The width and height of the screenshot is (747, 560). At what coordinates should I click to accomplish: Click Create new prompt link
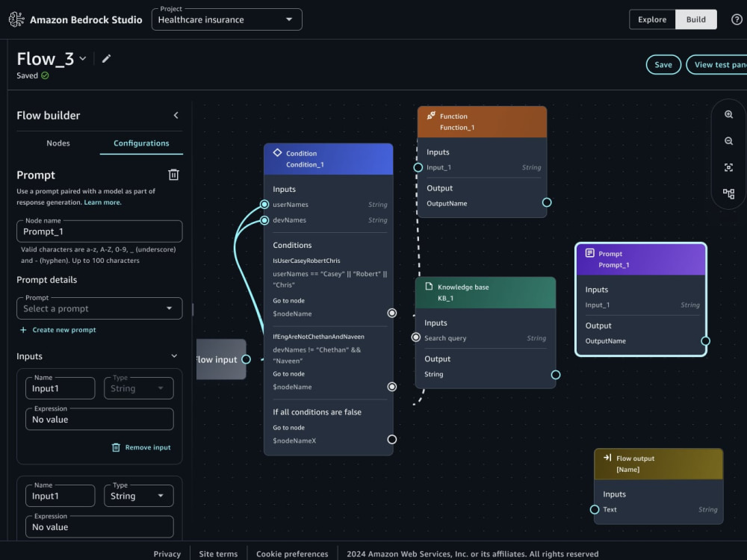(63, 329)
